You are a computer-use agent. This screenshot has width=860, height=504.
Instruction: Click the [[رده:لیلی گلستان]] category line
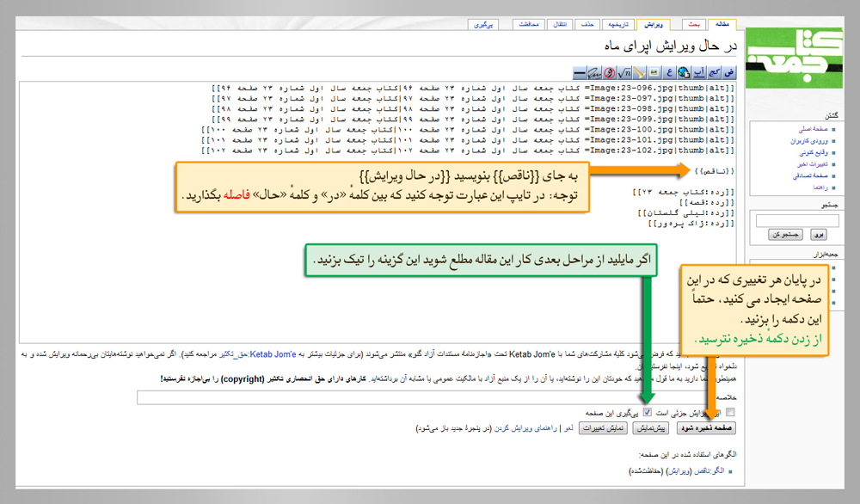tap(686, 212)
